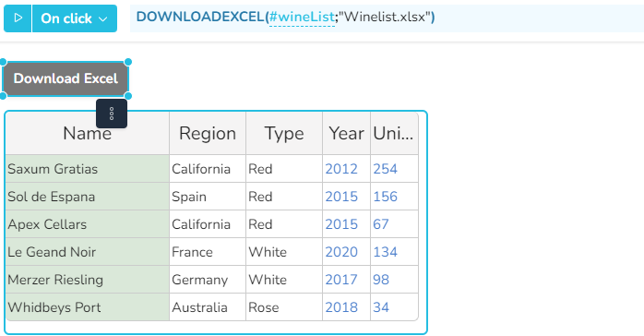Run the formula with the play icon
The height and width of the screenshot is (336, 644).
pyautogui.click(x=18, y=18)
